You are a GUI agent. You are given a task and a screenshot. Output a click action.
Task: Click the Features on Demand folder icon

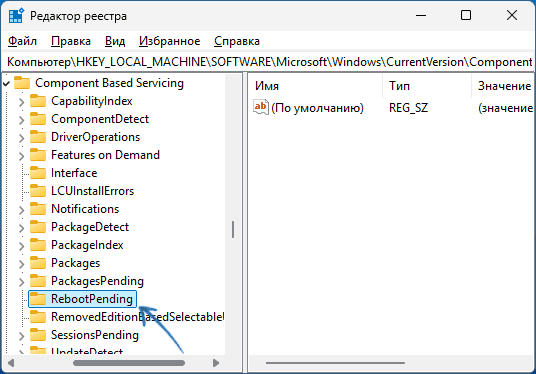tap(38, 155)
